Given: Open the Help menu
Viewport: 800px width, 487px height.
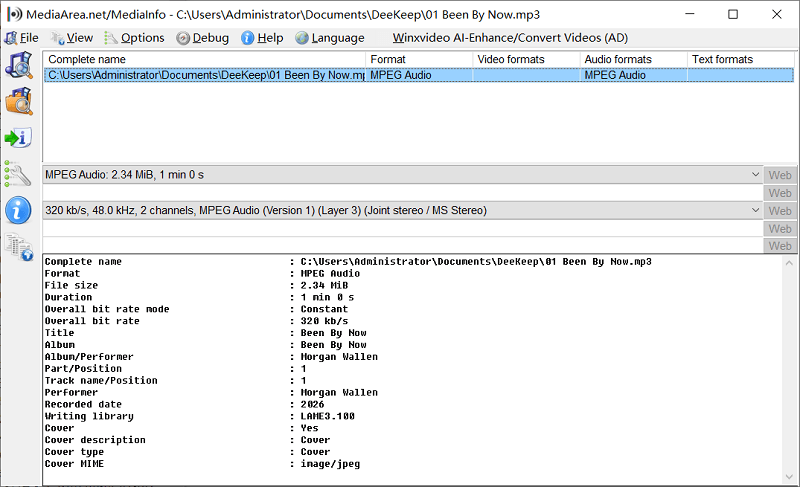Looking at the screenshot, I should click(263, 38).
